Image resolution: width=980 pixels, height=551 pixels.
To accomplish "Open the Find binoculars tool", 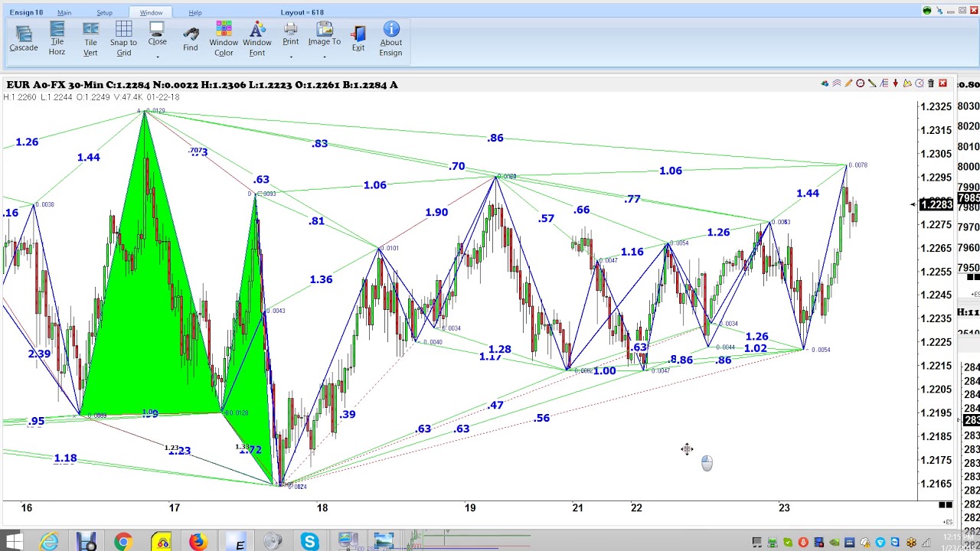I will pos(190,38).
